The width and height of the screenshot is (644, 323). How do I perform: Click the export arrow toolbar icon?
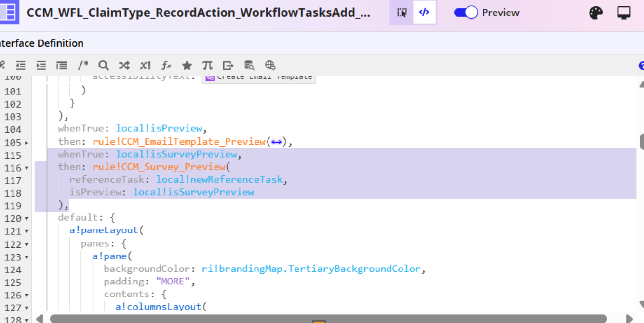(x=228, y=65)
